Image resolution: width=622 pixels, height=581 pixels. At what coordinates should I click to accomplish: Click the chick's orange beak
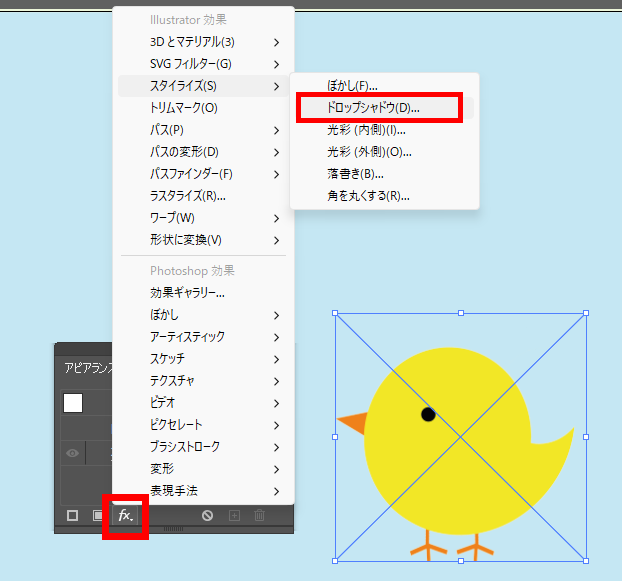point(352,423)
